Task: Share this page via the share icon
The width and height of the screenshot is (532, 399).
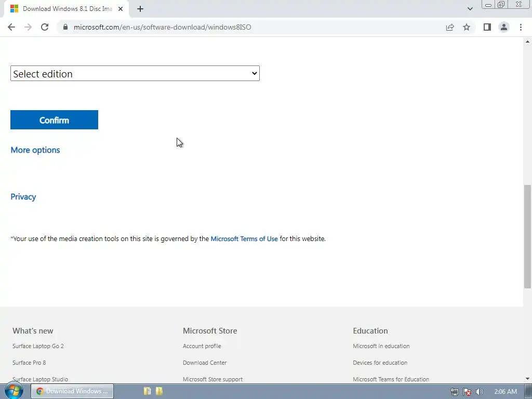Action: coord(450,27)
